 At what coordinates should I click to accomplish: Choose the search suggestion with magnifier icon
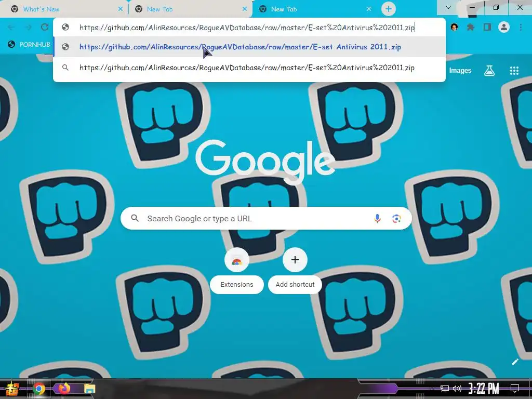click(249, 68)
